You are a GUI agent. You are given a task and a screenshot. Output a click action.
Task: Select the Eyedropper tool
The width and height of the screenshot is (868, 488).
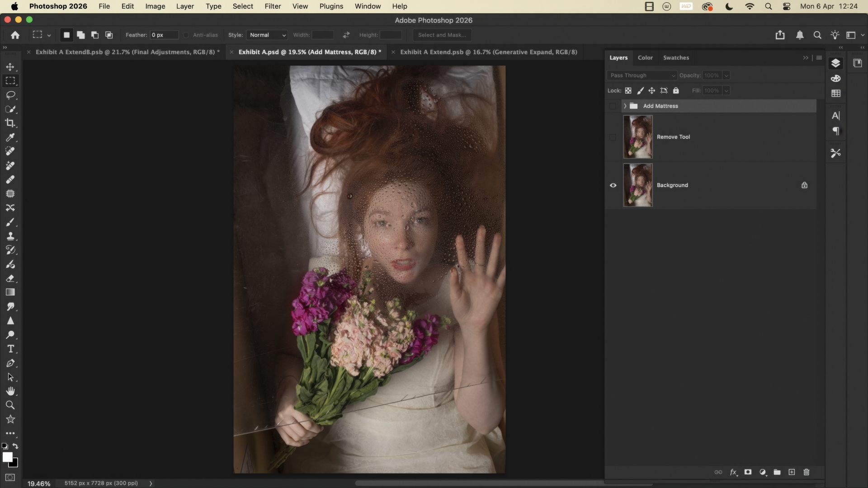click(10, 137)
